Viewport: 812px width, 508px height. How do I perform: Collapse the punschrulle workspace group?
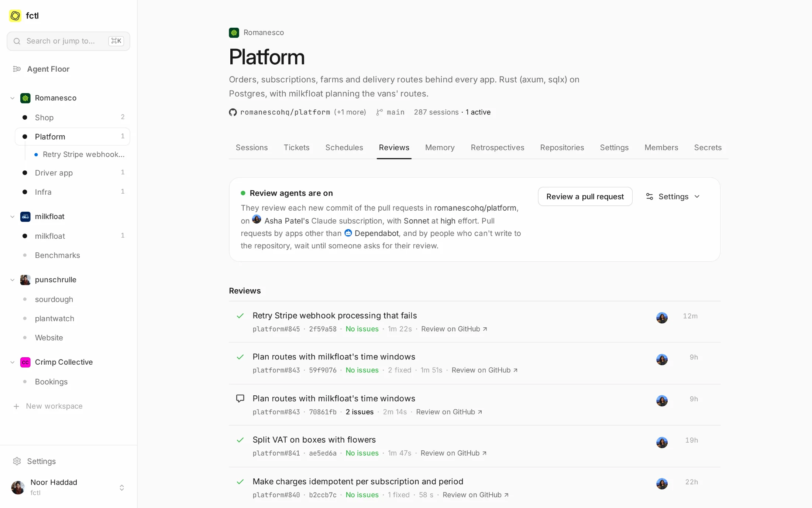pos(12,280)
